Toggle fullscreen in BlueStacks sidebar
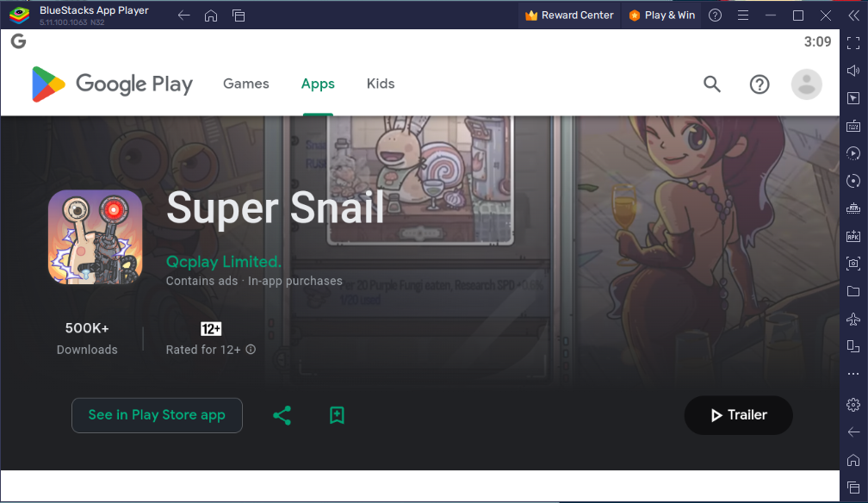 click(853, 43)
